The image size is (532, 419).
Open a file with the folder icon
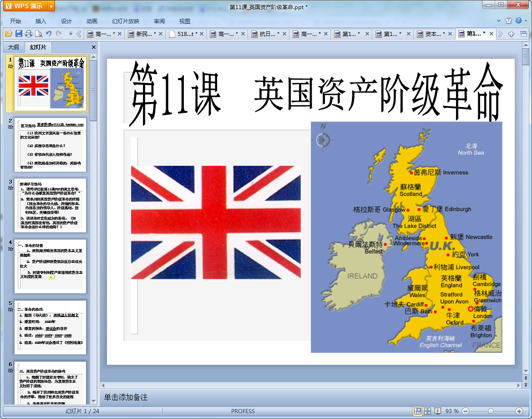coord(8,34)
